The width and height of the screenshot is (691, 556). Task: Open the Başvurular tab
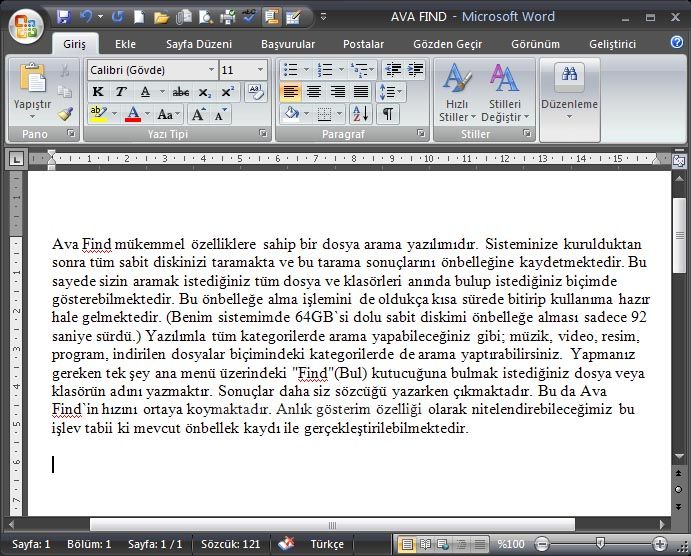288,44
